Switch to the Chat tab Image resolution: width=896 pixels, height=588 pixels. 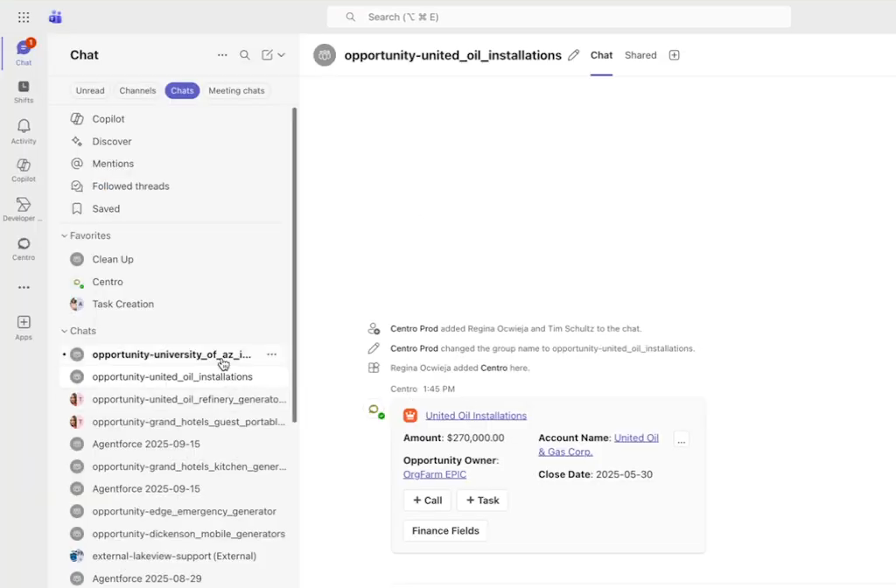[601, 55]
